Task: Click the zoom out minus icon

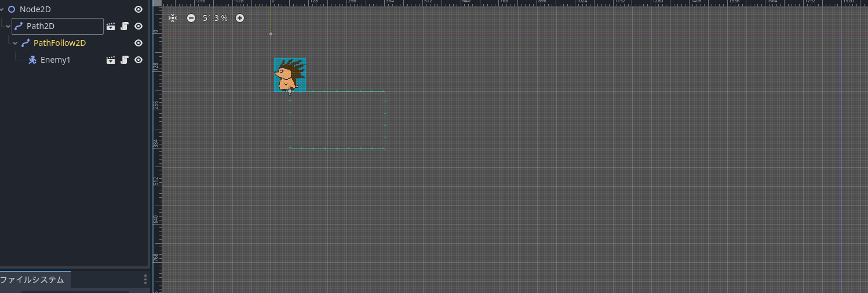Action: pos(191,18)
